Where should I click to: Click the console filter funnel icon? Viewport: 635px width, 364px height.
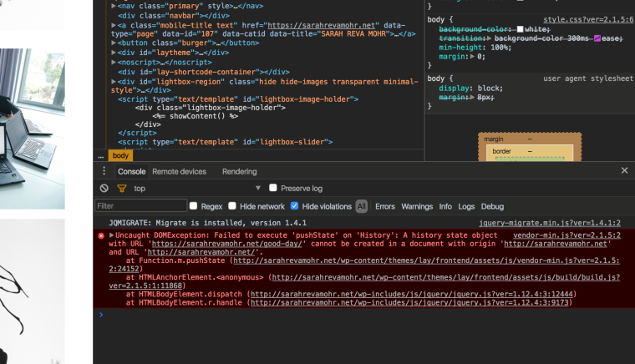(121, 189)
